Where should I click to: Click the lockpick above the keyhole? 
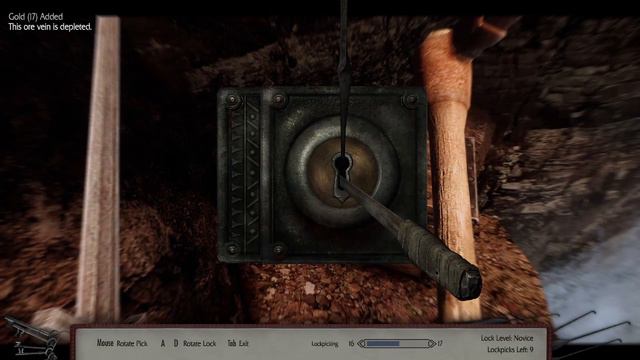tap(344, 78)
